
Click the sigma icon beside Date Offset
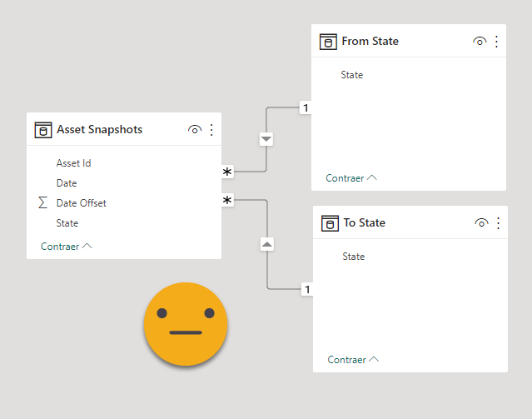[x=43, y=203]
